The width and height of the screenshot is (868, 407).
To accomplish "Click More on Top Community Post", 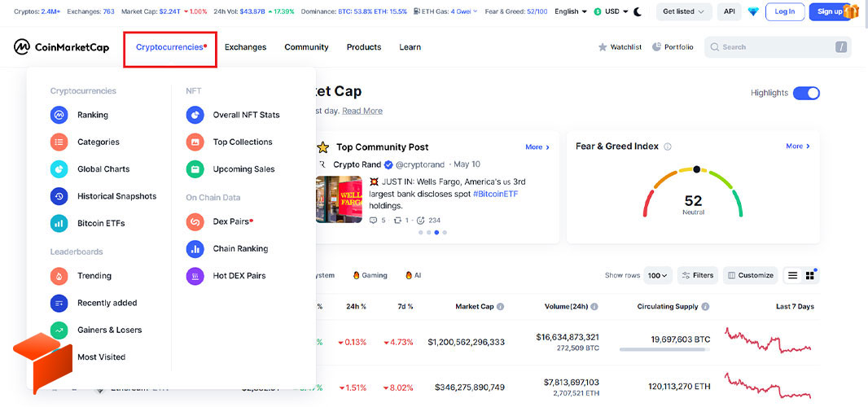I will (x=537, y=147).
